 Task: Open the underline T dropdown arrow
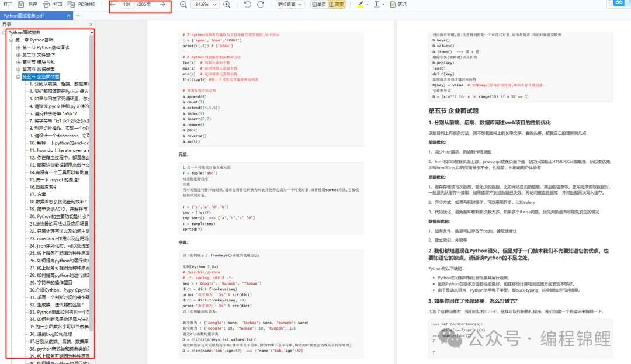(x=383, y=5)
